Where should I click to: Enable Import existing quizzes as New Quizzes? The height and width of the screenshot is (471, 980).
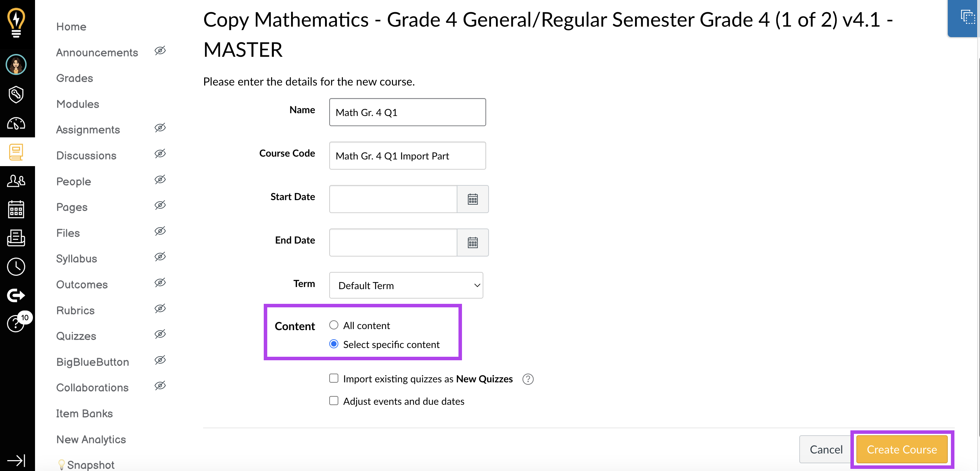point(334,378)
